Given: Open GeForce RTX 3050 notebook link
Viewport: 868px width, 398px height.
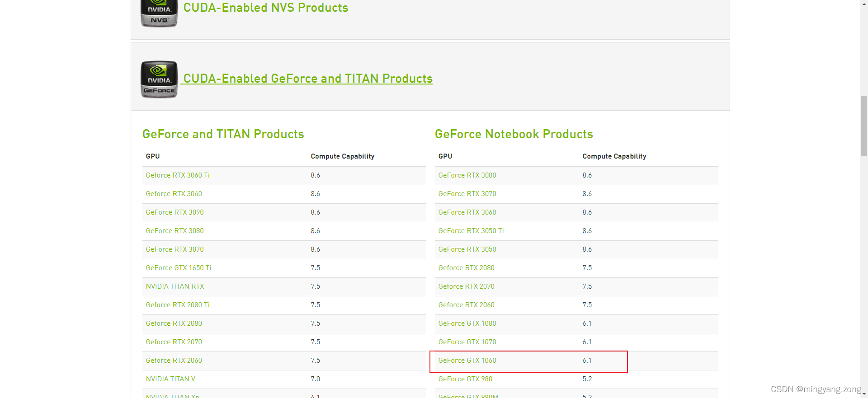Looking at the screenshot, I should (x=467, y=249).
